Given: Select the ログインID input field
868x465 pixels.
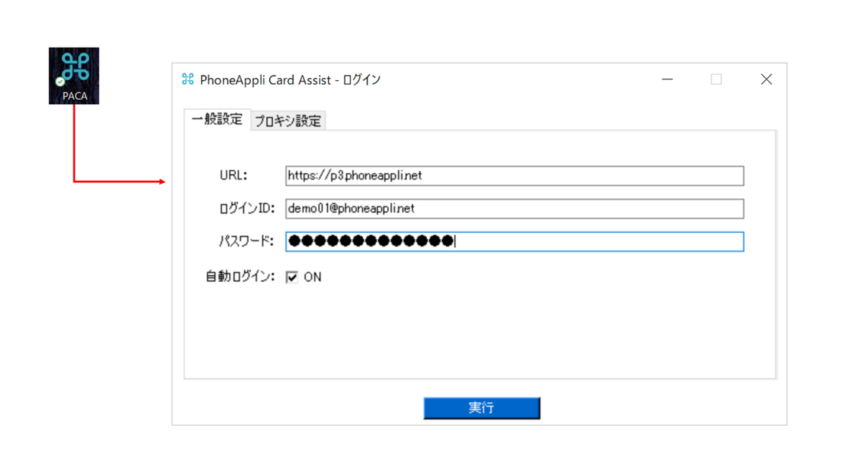Looking at the screenshot, I should point(514,209).
